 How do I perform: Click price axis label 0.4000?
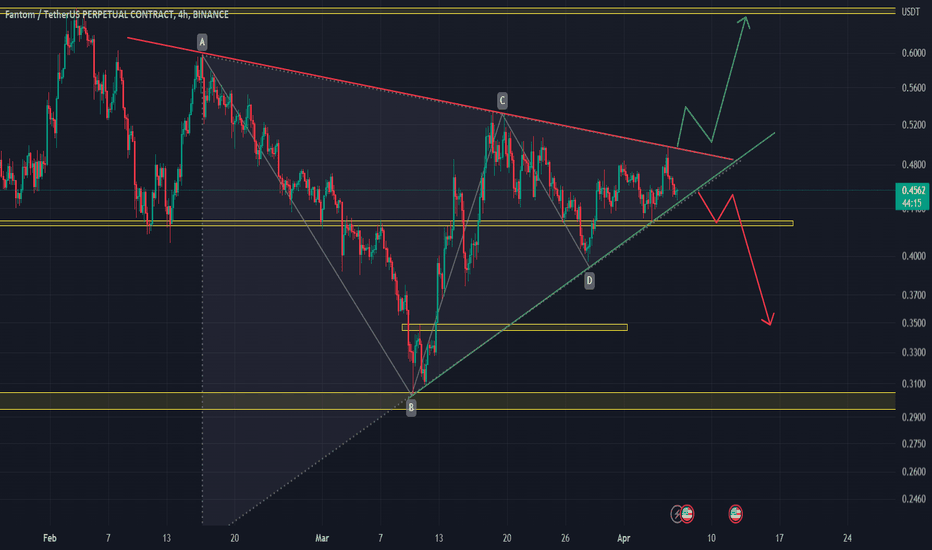914,256
